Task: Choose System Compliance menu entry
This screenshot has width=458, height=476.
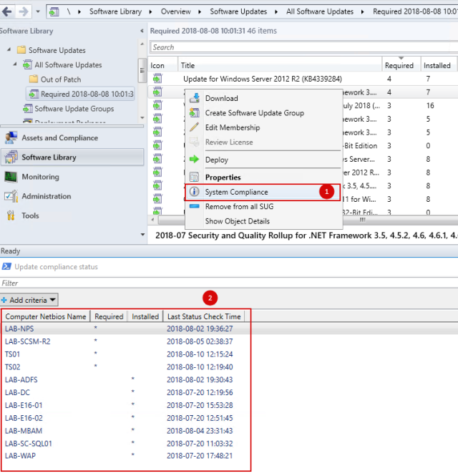Action: [x=263, y=192]
